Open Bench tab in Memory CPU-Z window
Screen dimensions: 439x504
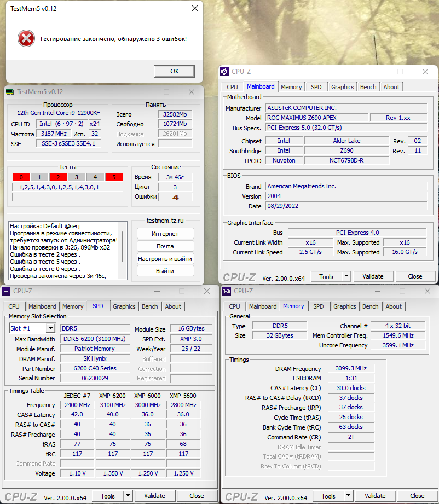click(x=370, y=306)
